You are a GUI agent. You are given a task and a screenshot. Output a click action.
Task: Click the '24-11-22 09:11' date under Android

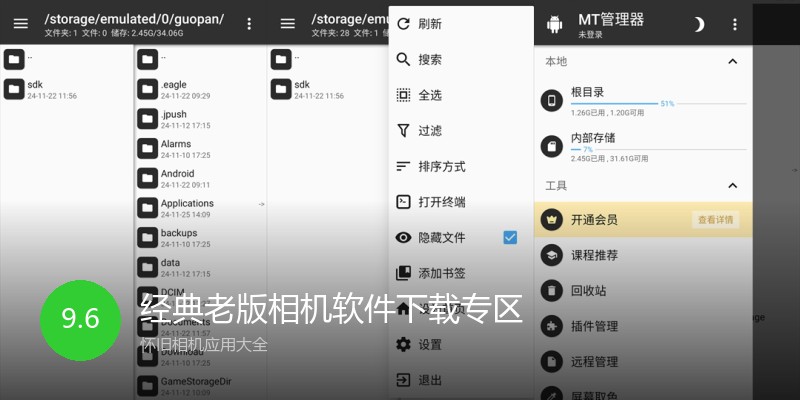click(185, 185)
